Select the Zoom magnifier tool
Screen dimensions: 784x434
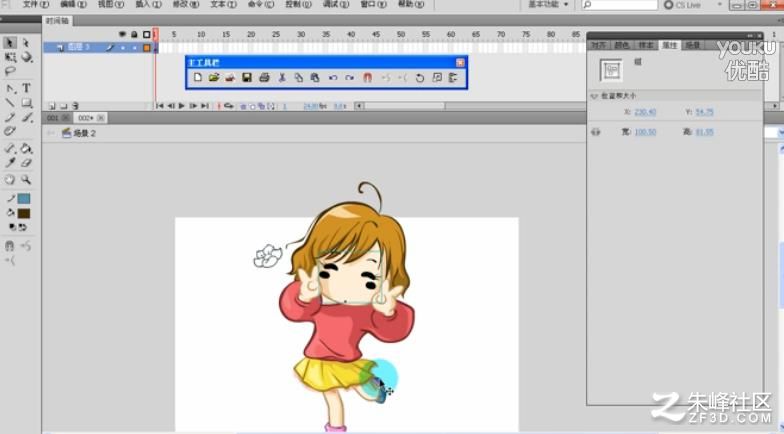click(26, 180)
